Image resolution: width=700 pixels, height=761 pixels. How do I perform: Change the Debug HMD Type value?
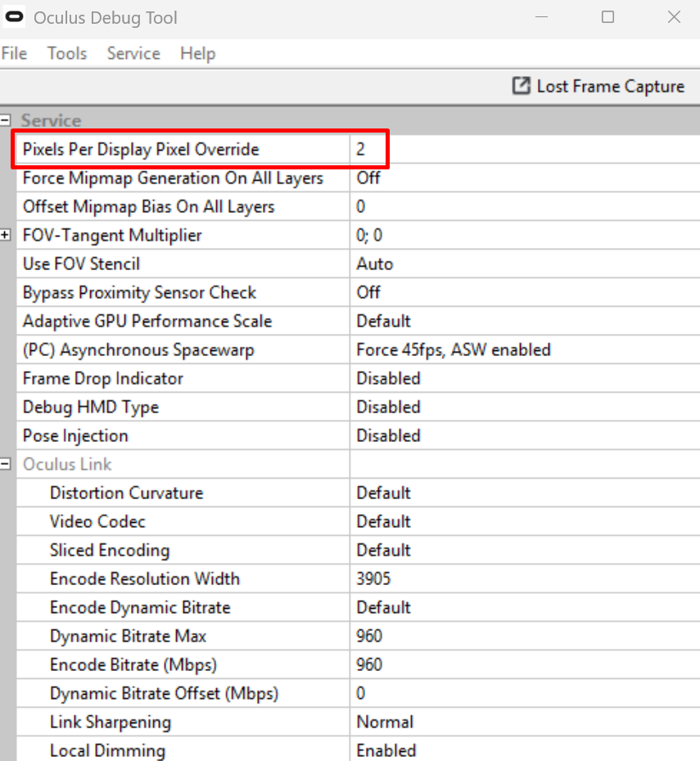click(524, 407)
